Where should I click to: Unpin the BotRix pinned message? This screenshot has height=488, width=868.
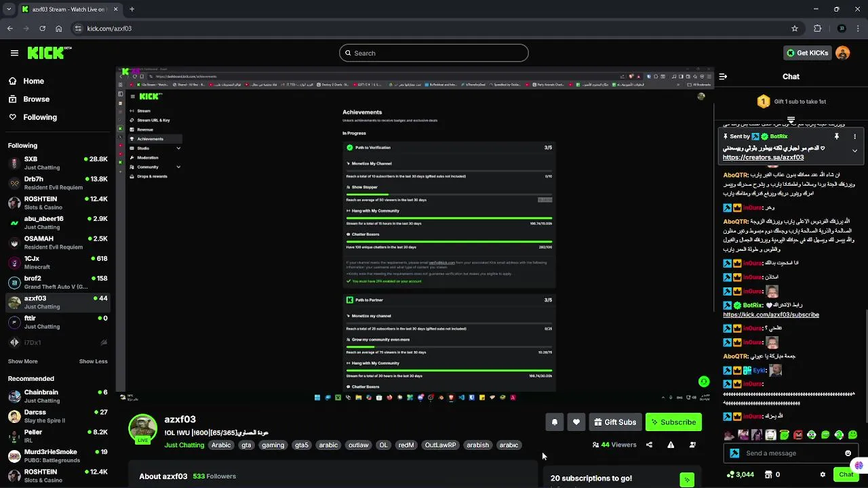(837, 136)
